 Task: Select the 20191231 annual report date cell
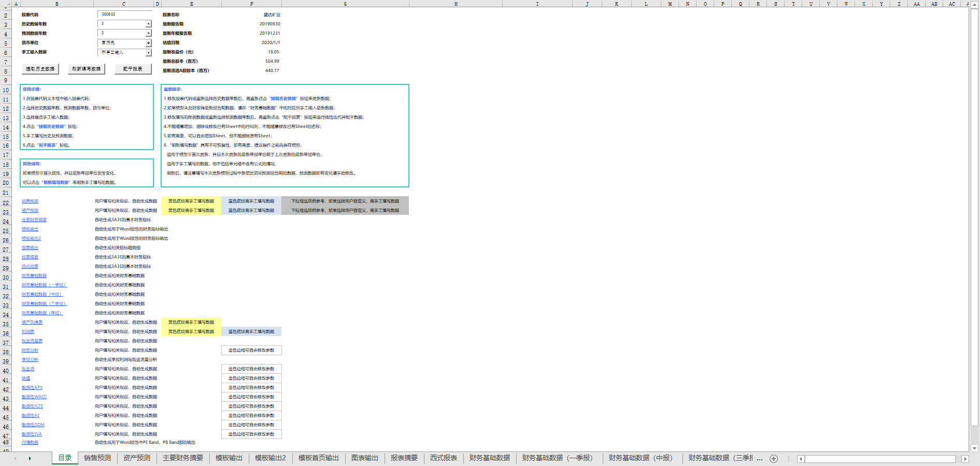click(x=270, y=33)
